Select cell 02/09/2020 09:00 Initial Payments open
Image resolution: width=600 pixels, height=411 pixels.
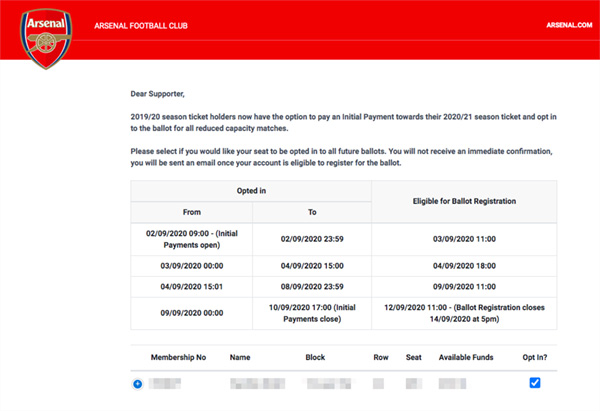(x=192, y=239)
